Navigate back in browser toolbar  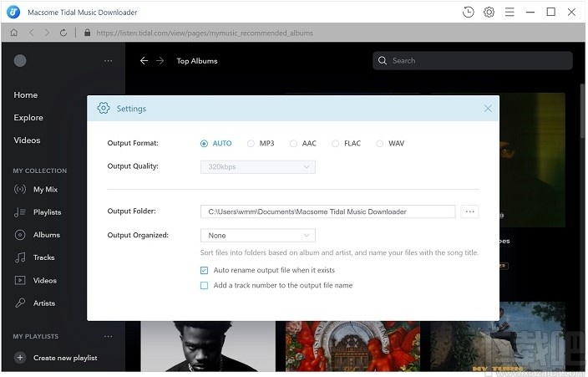coord(32,33)
